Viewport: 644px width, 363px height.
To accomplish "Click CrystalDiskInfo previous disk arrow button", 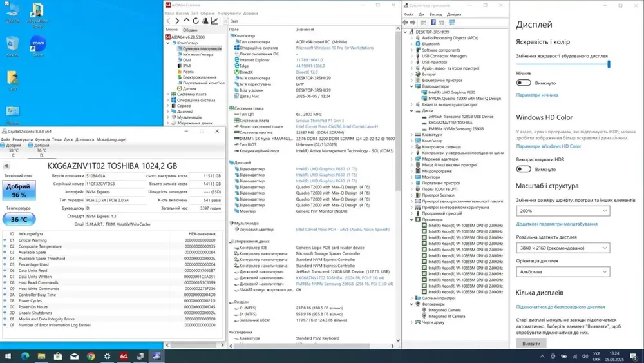I will pyautogui.click(x=6, y=166).
